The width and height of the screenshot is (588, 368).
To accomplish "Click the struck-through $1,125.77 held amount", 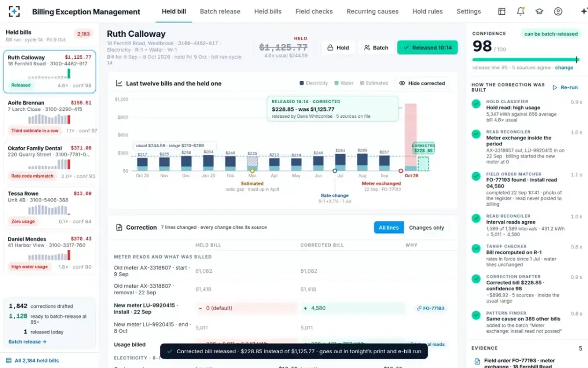I will pyautogui.click(x=283, y=48).
